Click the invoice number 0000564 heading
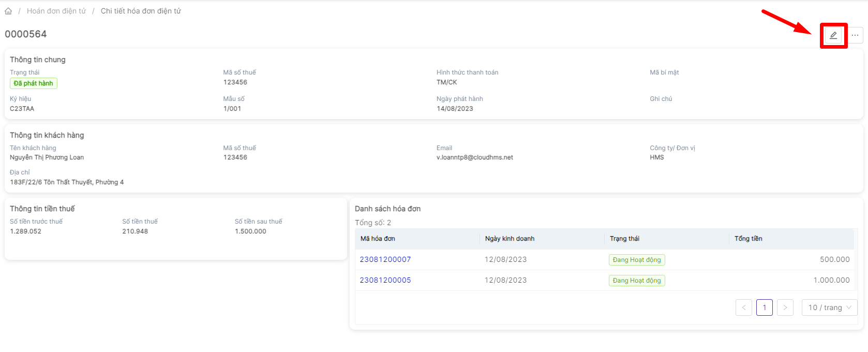This screenshot has height=352, width=868. coord(26,34)
